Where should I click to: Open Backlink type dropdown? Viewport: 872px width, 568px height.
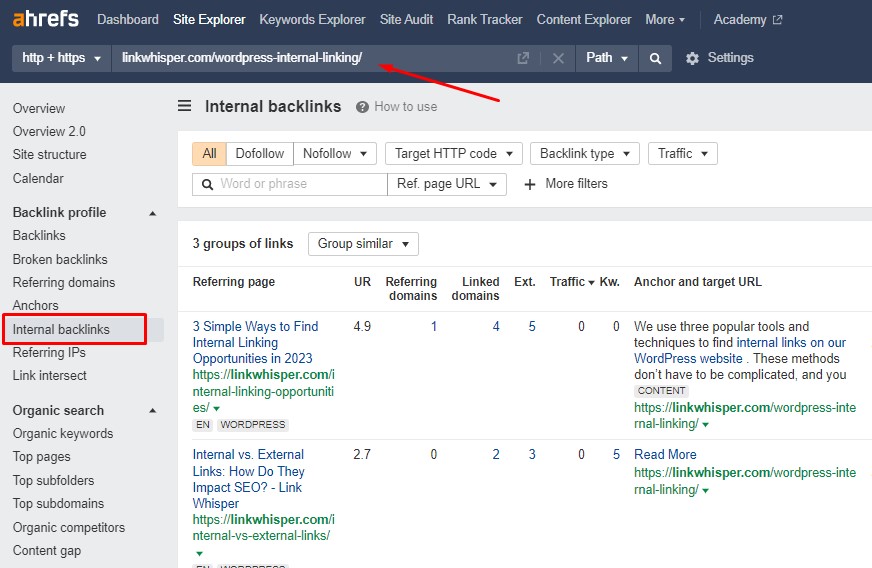point(584,154)
